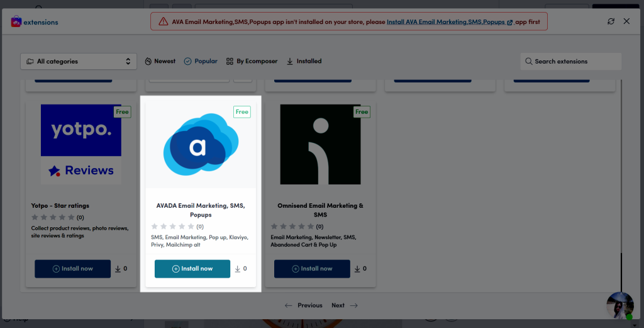Click the AVADA description mentioning Klaviyo and Privy
Image resolution: width=644 pixels, height=328 pixels.
click(x=199, y=241)
